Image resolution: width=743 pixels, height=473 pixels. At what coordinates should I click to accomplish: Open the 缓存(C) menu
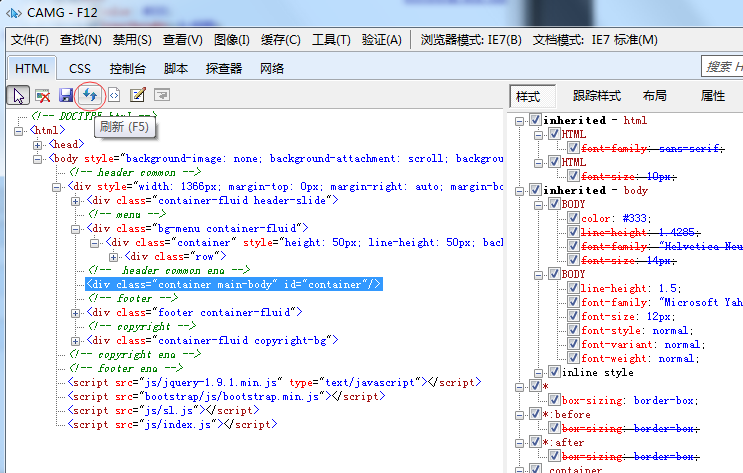coord(281,40)
